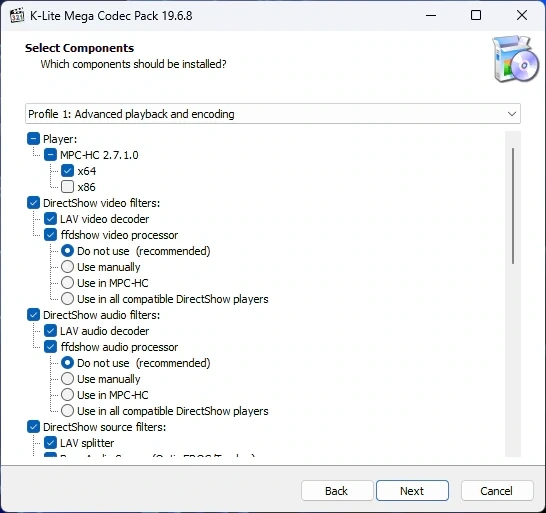
Task: Go Back to the previous installer page
Action: [x=337, y=491]
